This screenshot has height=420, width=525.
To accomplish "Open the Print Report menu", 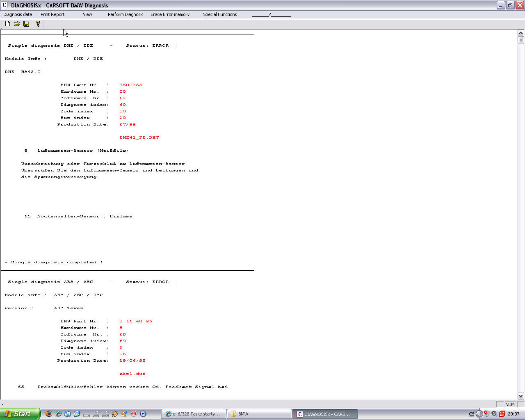I will click(52, 14).
